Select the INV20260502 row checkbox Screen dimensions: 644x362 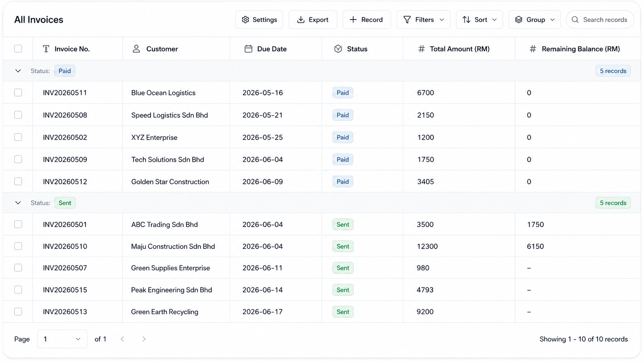tap(18, 137)
